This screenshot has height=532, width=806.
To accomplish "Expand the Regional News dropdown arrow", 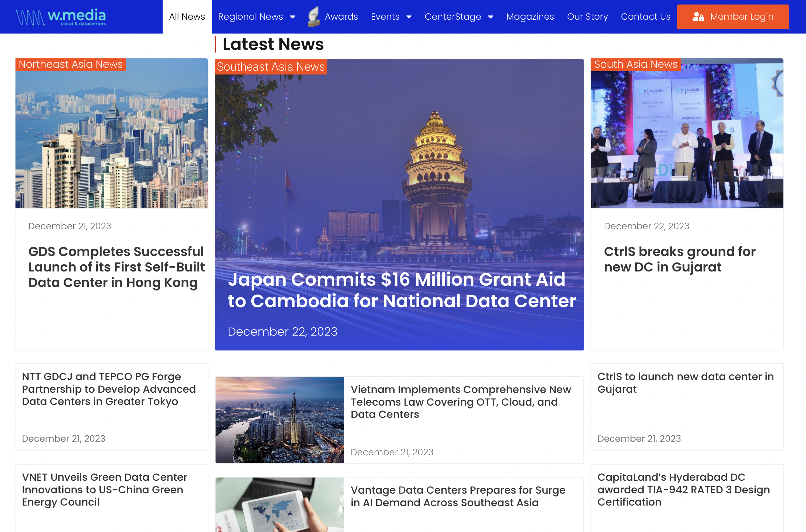I will 293,17.
